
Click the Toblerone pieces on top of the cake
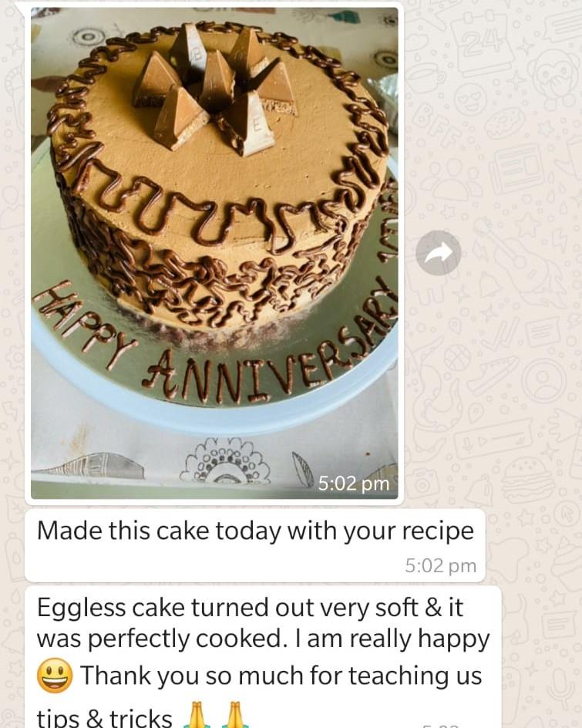(214, 88)
